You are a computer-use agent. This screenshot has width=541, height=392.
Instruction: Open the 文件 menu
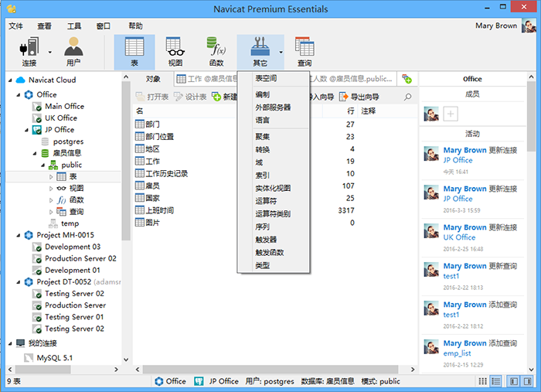pyautogui.click(x=15, y=26)
